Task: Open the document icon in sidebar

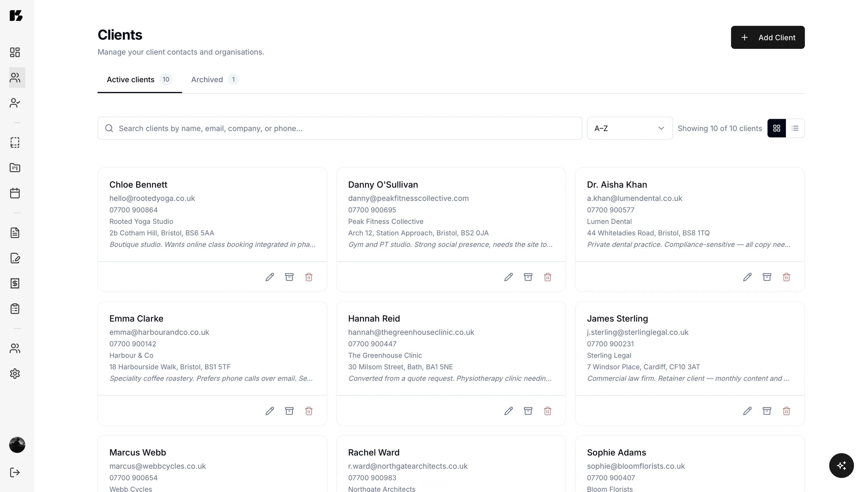Action: [15, 233]
